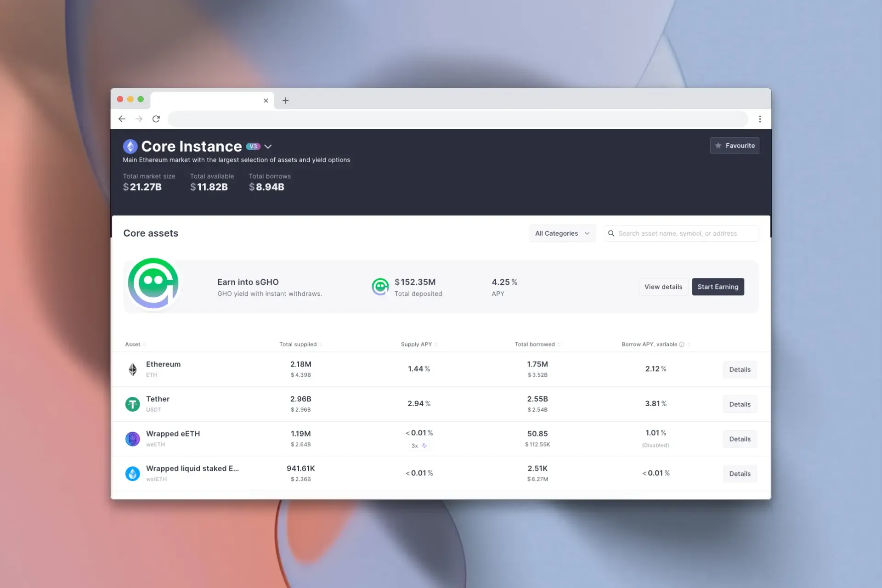882x588 pixels.
Task: Click the active browser tab
Action: click(x=212, y=101)
